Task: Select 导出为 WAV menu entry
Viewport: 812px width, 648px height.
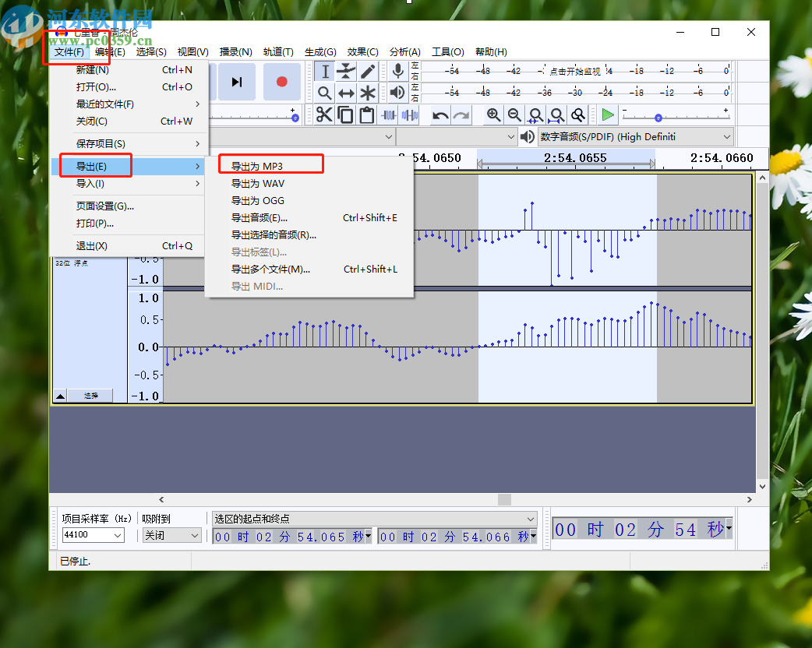Action: [258, 184]
